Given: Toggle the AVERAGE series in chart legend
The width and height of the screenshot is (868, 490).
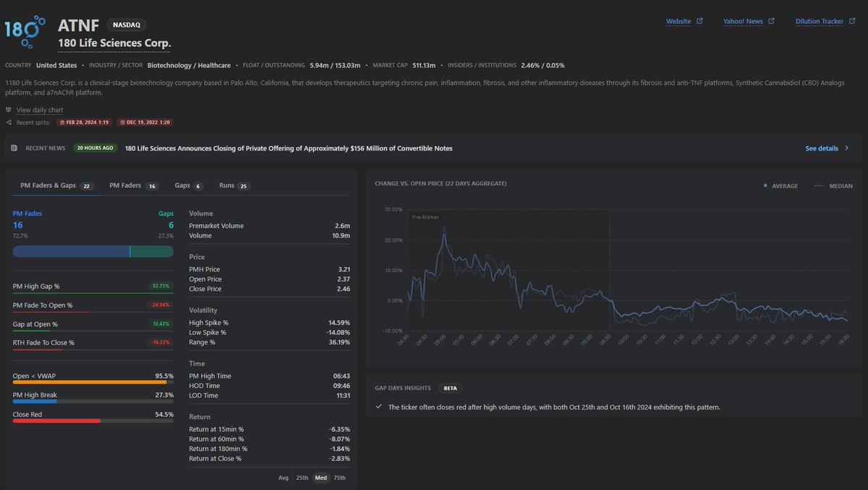Looking at the screenshot, I should 781,186.
